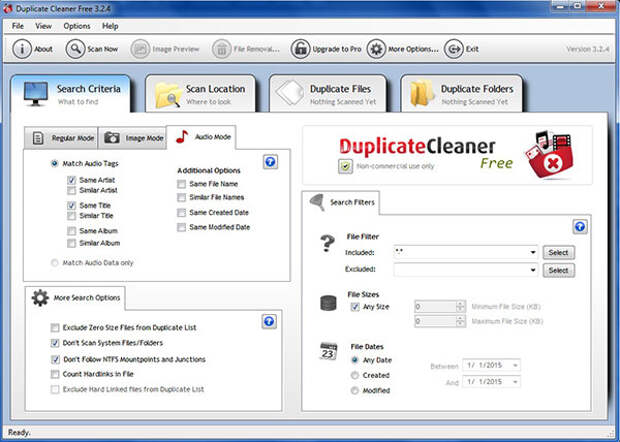Viewport: 620px width, 442px height.
Task: Click the Exit arrow icon
Action: tap(454, 49)
